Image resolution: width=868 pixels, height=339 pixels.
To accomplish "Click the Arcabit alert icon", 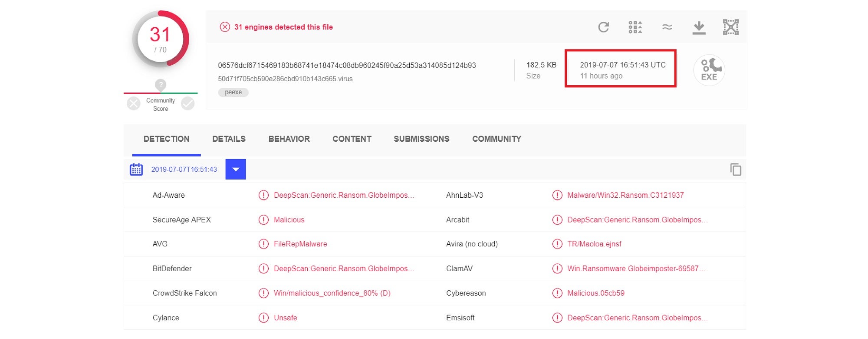I will pos(557,220).
